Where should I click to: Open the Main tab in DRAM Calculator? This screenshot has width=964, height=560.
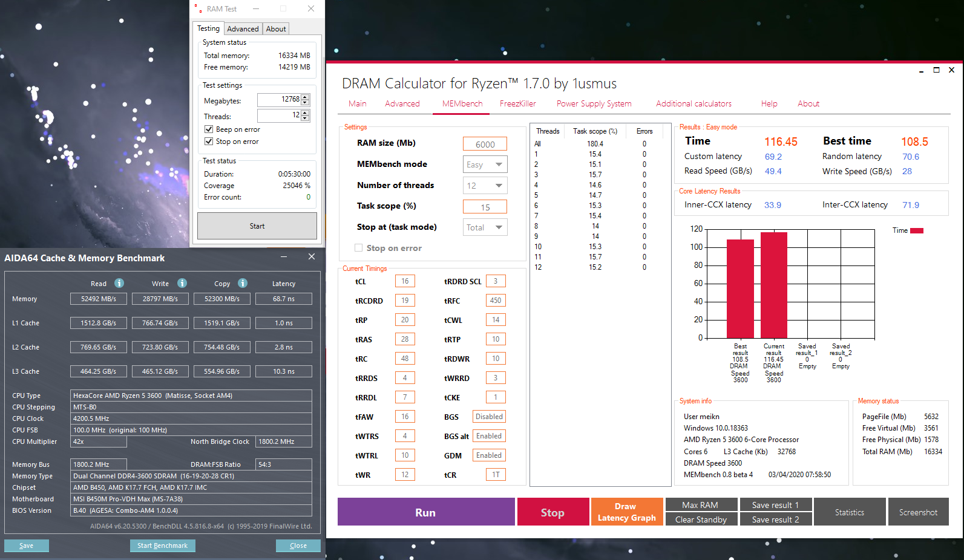(x=358, y=103)
